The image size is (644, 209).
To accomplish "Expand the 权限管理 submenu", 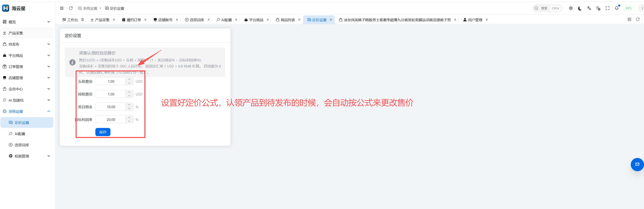I will 27,156.
